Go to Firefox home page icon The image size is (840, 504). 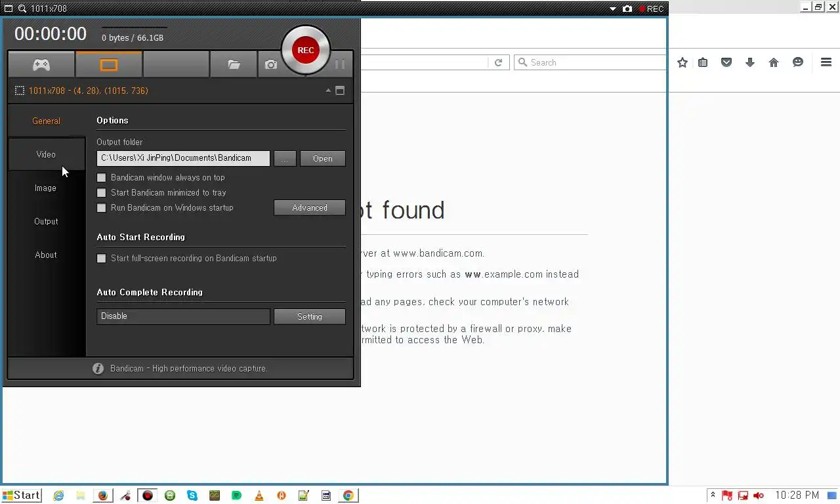774,62
